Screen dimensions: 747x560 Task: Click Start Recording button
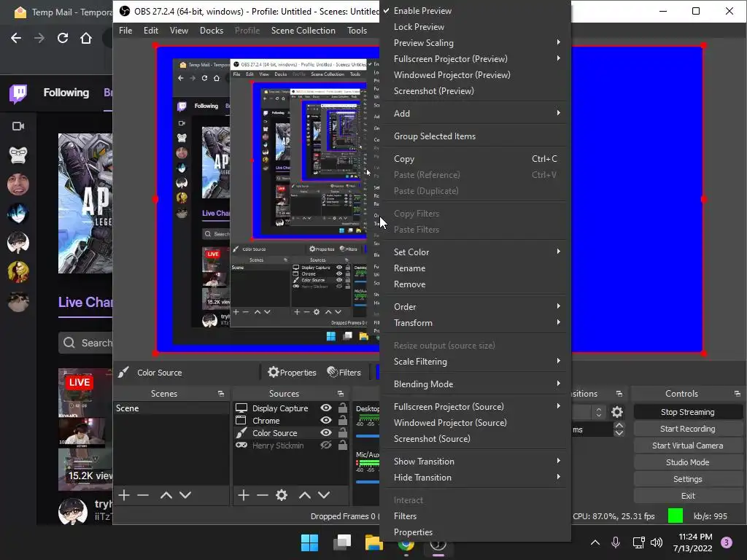click(687, 429)
